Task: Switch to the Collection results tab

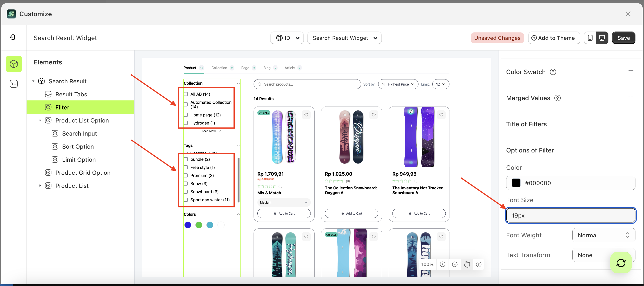Action: (x=219, y=68)
